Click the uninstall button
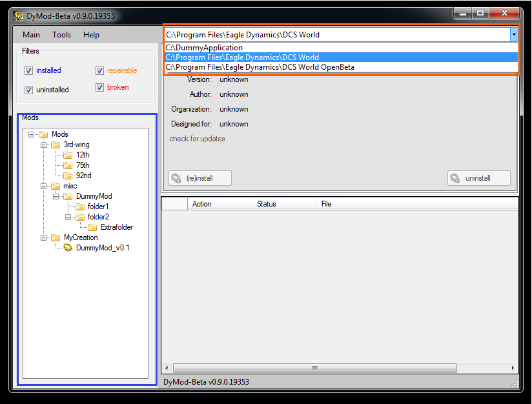 pyautogui.click(x=478, y=178)
